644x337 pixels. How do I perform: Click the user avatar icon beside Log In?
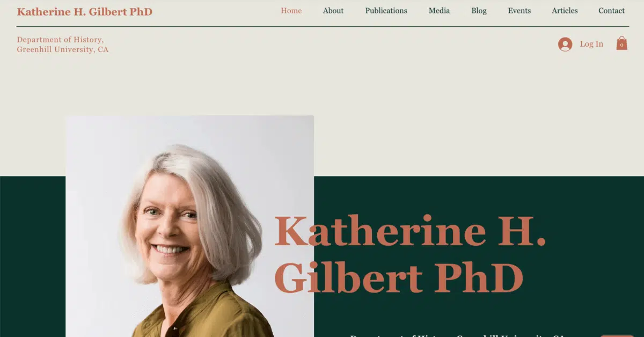[565, 44]
